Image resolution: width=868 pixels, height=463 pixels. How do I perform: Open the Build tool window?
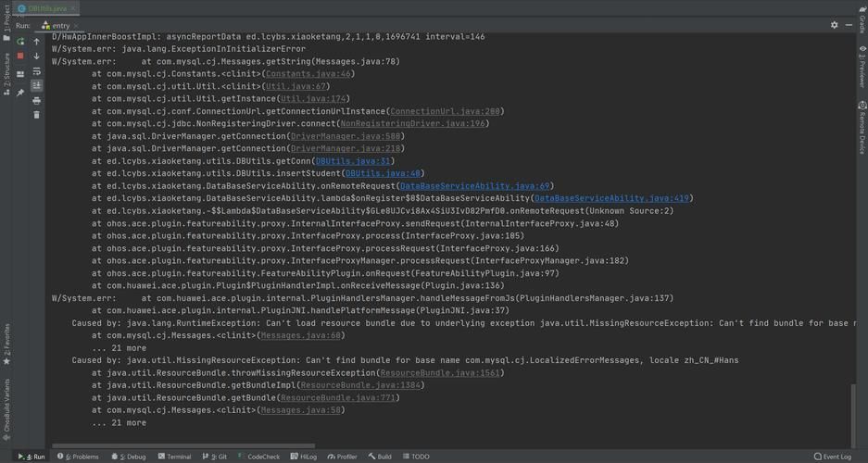tap(380, 457)
